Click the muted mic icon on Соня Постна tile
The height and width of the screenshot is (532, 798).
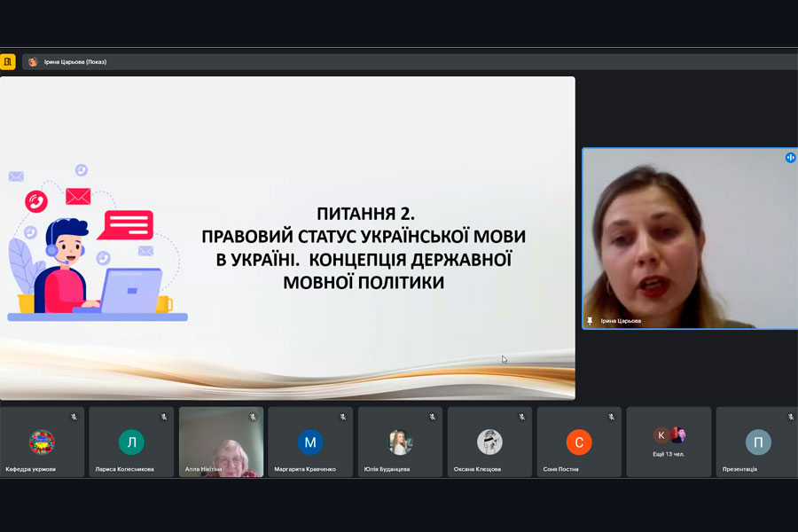611,417
